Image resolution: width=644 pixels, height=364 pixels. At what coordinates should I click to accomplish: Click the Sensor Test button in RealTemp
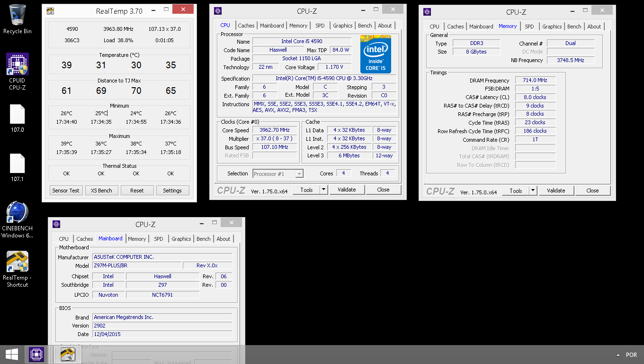(x=66, y=191)
